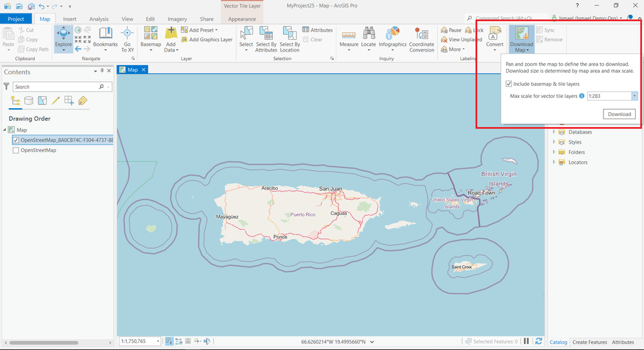Click the Select features tool
644x350 pixels.
tap(246, 39)
